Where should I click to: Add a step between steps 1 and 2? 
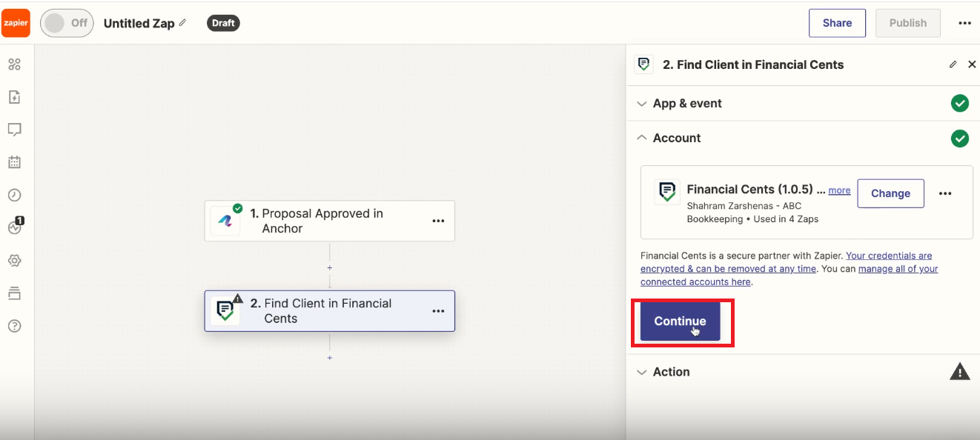[330, 267]
